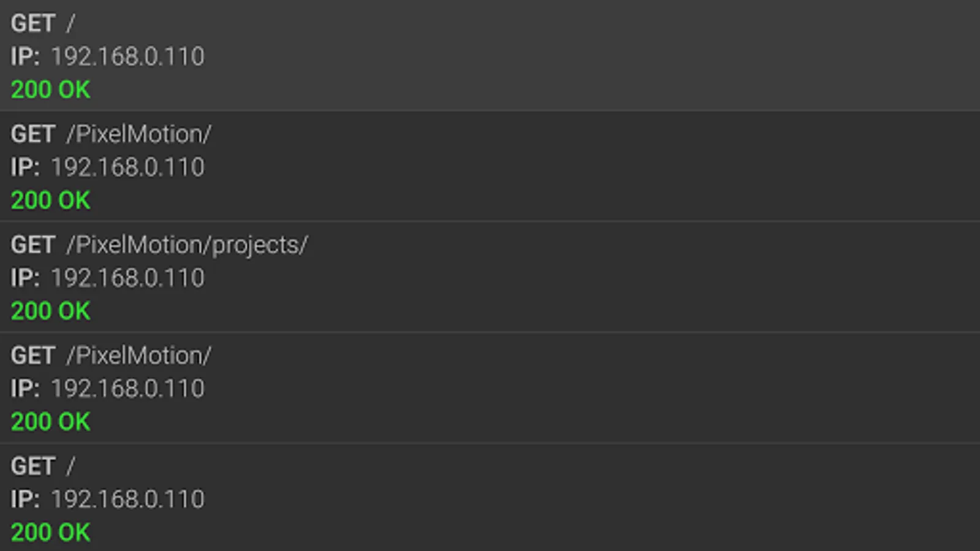
Task: Click 200 OK under the second /PixelMotion/ request
Action: pyautogui.click(x=51, y=422)
